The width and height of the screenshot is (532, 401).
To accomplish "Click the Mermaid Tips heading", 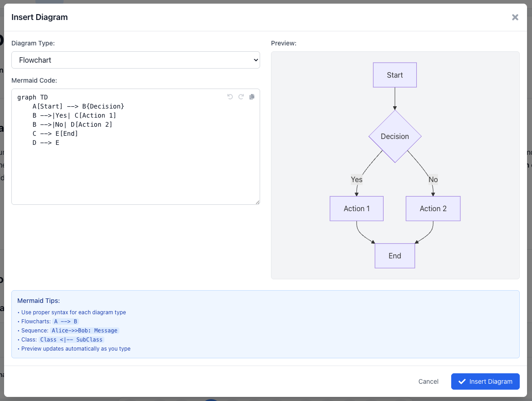I will point(39,301).
